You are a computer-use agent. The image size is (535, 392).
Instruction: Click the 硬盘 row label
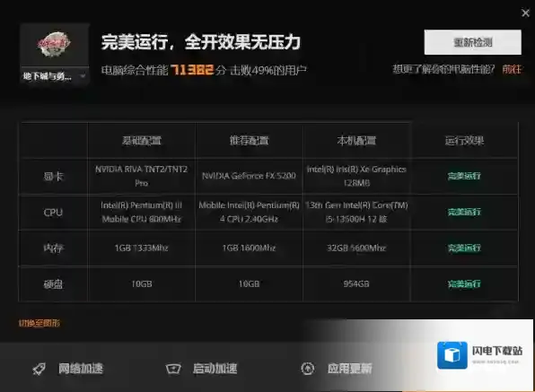pyautogui.click(x=53, y=284)
